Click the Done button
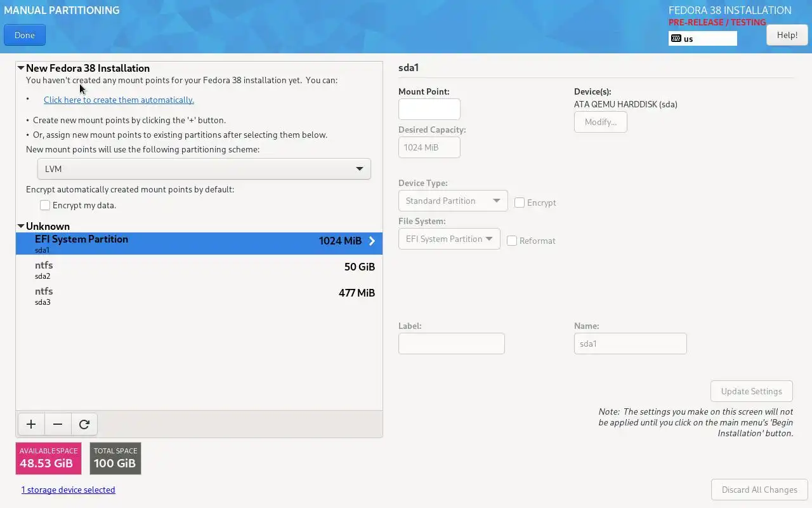The image size is (812, 508). [25, 35]
